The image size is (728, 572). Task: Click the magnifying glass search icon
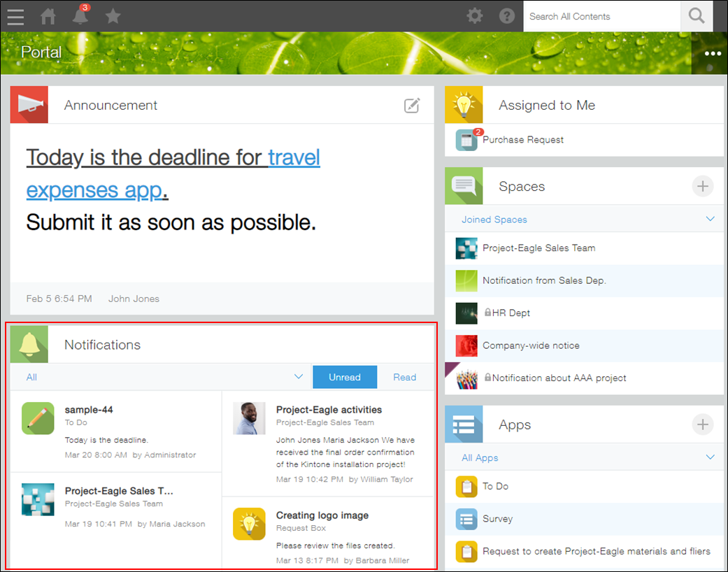click(x=696, y=16)
